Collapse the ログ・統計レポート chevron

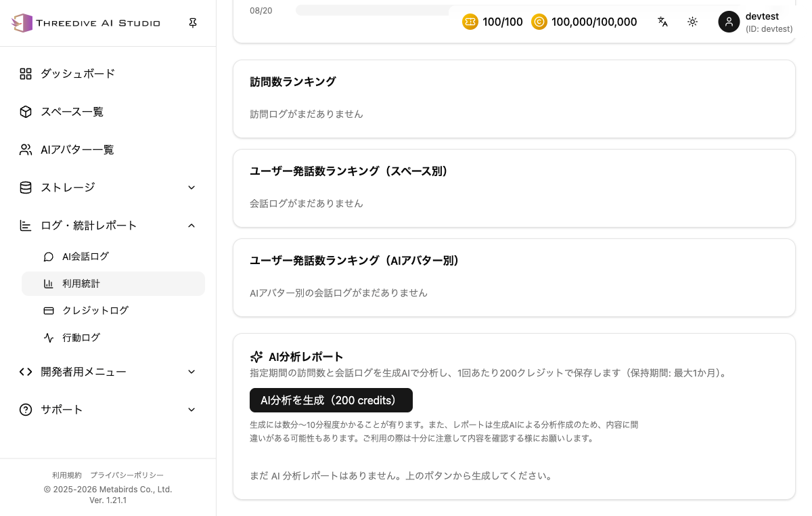coord(191,225)
